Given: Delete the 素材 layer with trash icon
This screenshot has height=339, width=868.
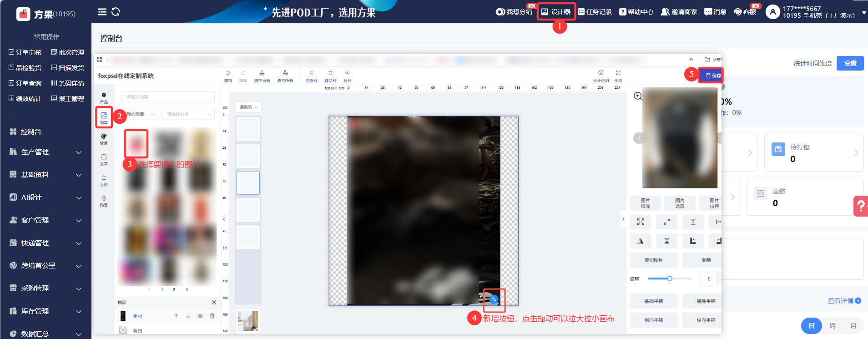Looking at the screenshot, I should 212,316.
